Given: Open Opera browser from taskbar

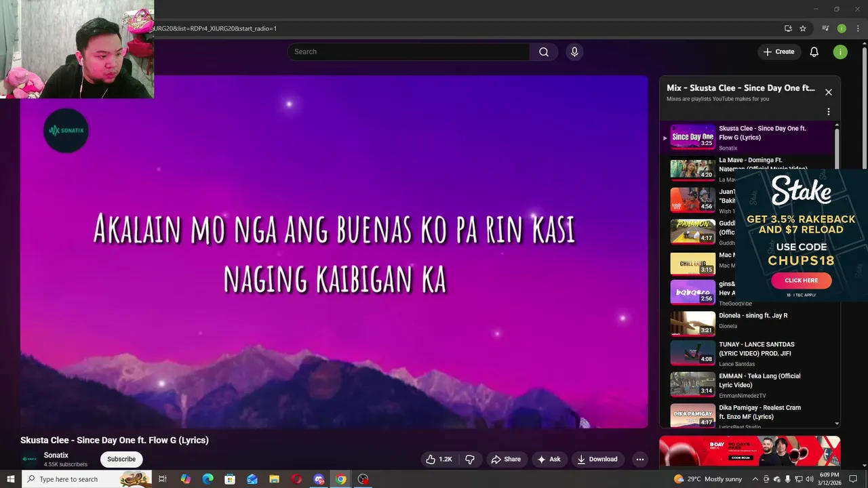Looking at the screenshot, I should coord(296,479).
